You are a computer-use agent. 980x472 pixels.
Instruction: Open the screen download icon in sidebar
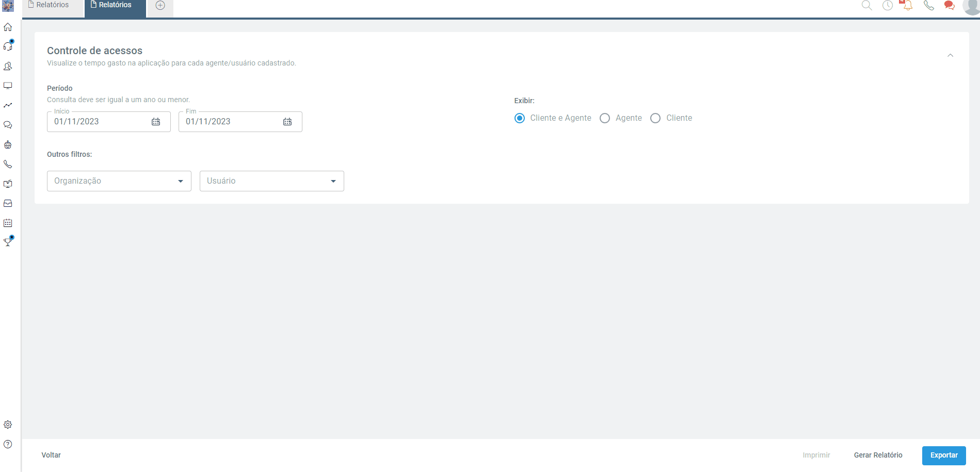click(8, 184)
